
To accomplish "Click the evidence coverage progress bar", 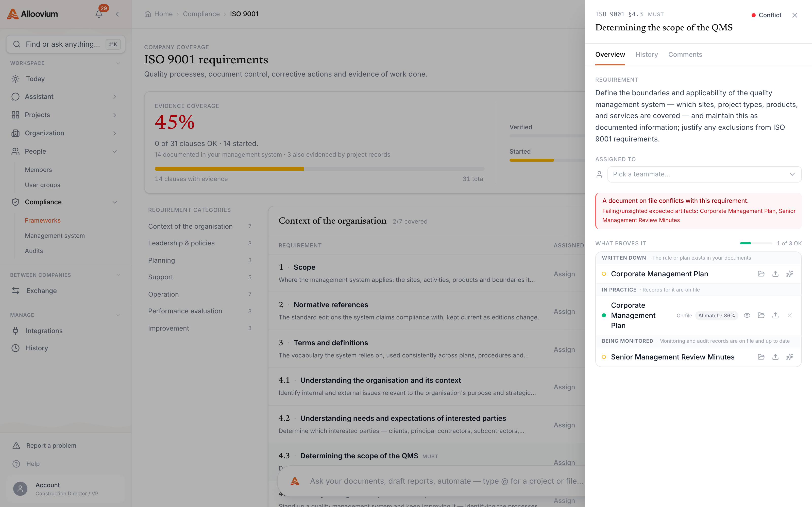I will 319,169.
